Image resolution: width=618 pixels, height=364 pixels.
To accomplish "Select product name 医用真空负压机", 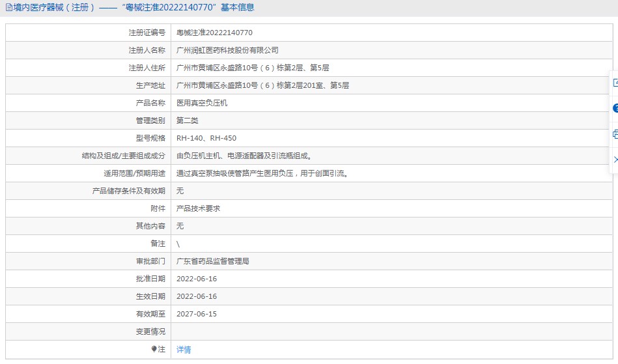I will [202, 104].
